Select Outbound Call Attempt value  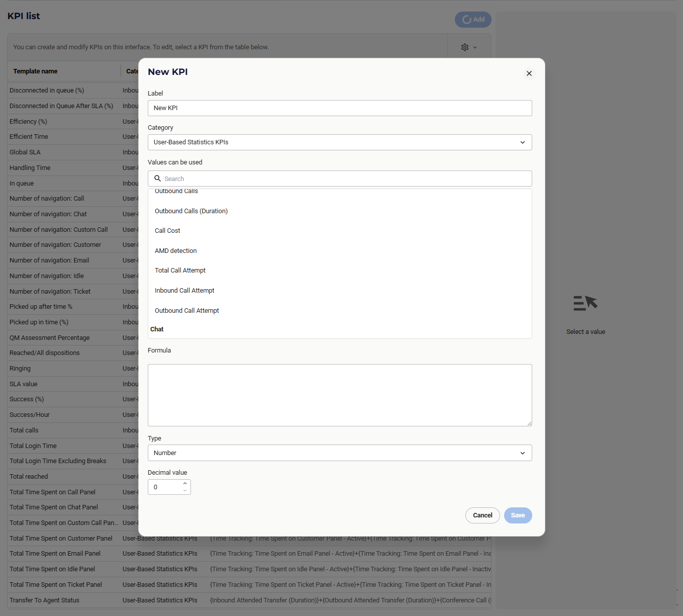click(187, 311)
